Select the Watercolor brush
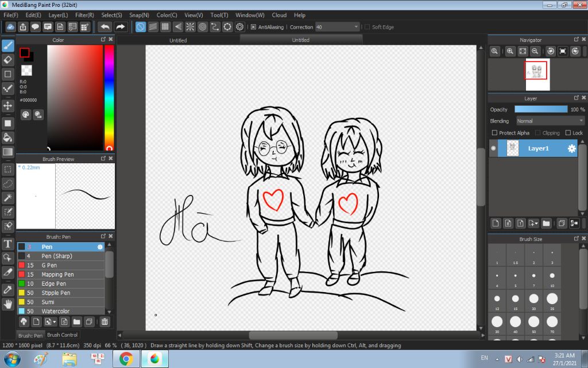Screen dimensions: 588x368 [61, 311]
